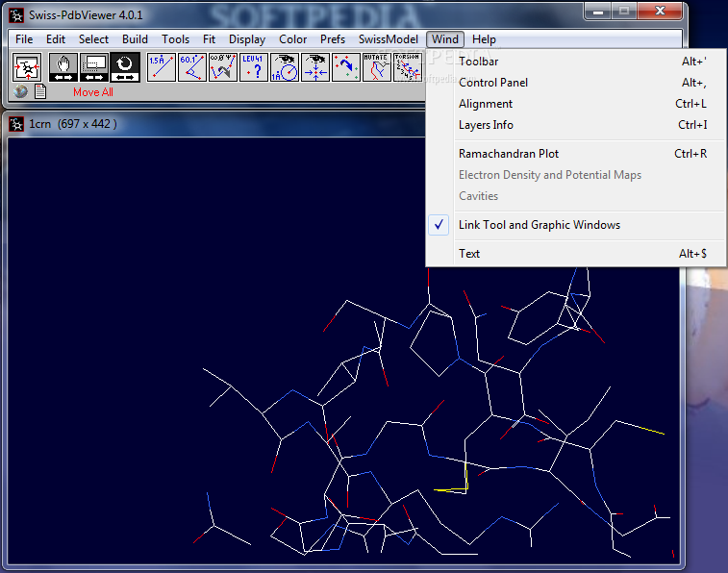Click the globe icon below toolbar
Viewport: 728px width, 573px height.
[20, 91]
